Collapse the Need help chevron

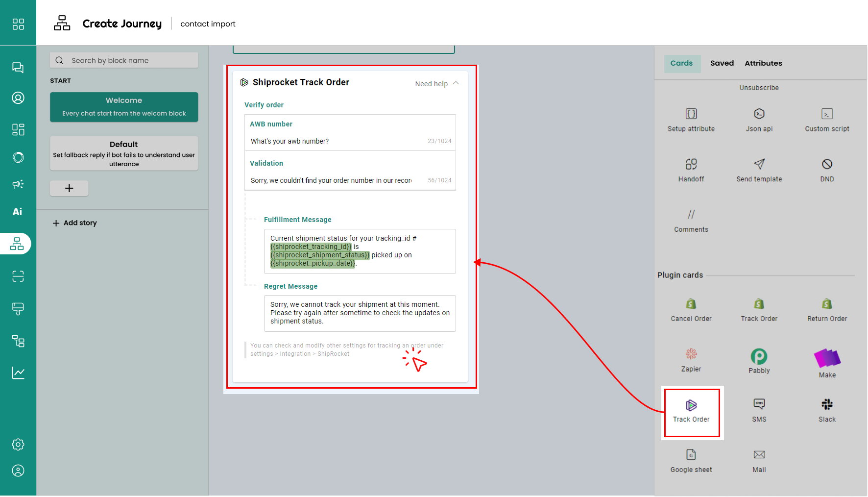coord(456,83)
